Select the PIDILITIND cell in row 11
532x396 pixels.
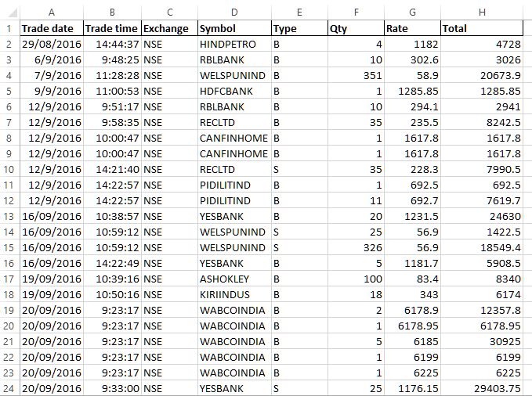(x=234, y=185)
